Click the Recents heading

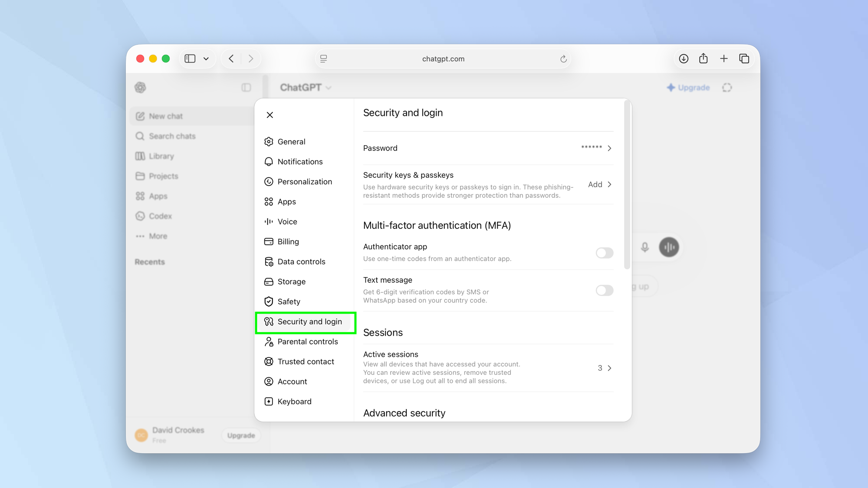point(150,262)
